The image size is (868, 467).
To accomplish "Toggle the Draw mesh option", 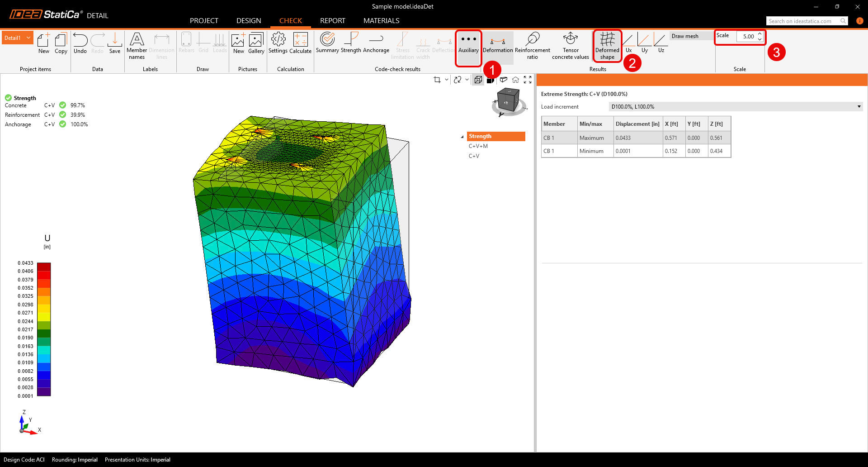I will 685,36.
